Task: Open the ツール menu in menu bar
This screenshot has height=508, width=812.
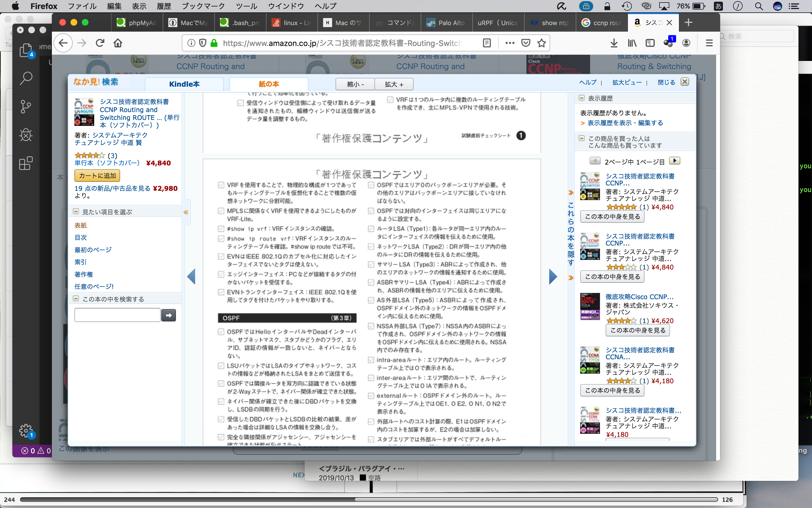Action: point(247,6)
